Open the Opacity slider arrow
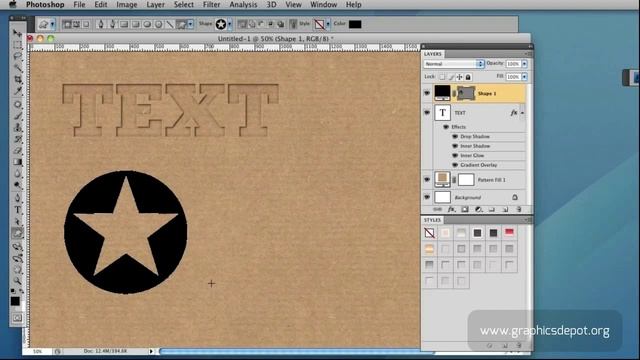This screenshot has height=360, width=640. coord(524,64)
